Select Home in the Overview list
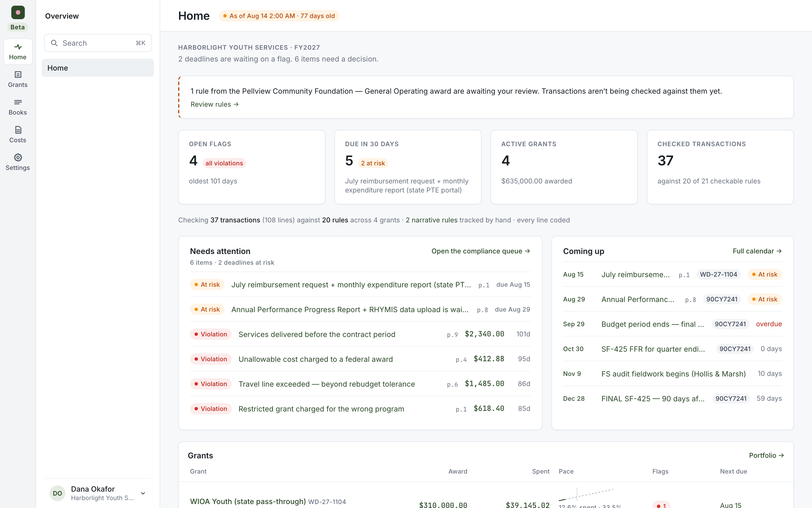This screenshot has width=812, height=508. 98,68
